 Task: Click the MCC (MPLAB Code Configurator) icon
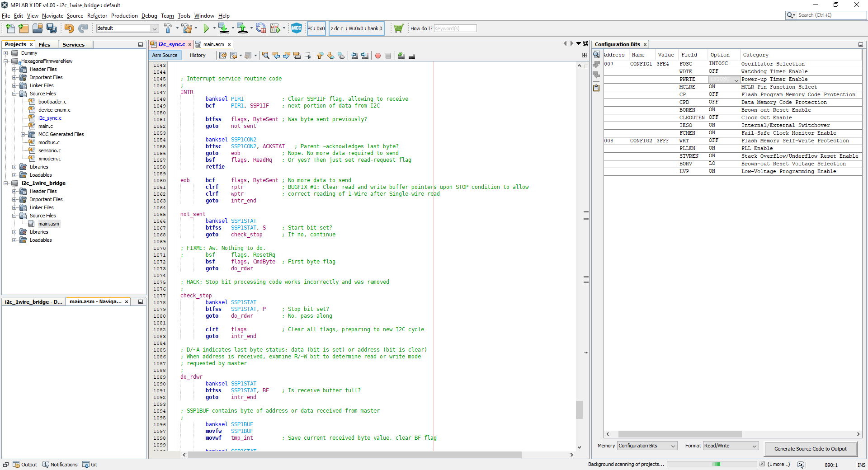(x=297, y=28)
